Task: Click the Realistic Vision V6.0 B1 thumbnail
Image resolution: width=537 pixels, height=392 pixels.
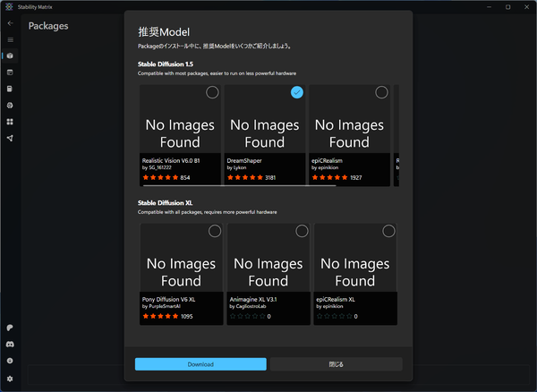Action: [x=180, y=119]
